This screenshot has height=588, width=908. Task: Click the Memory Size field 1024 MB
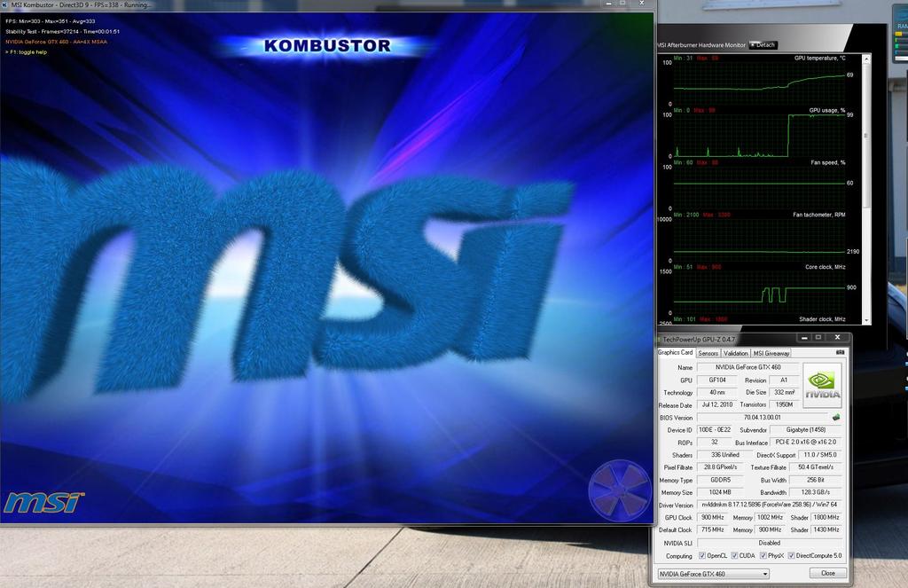coord(720,492)
